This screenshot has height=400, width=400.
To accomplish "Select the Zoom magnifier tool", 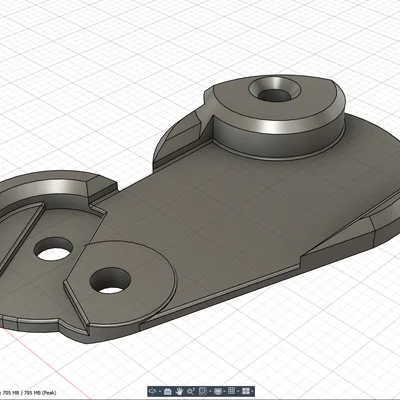I will tap(191, 391).
